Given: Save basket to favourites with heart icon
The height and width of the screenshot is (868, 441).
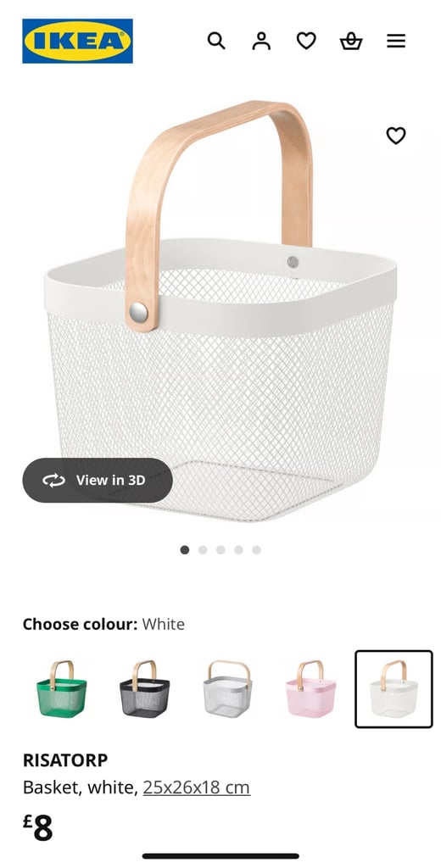Looking at the screenshot, I should [395, 136].
